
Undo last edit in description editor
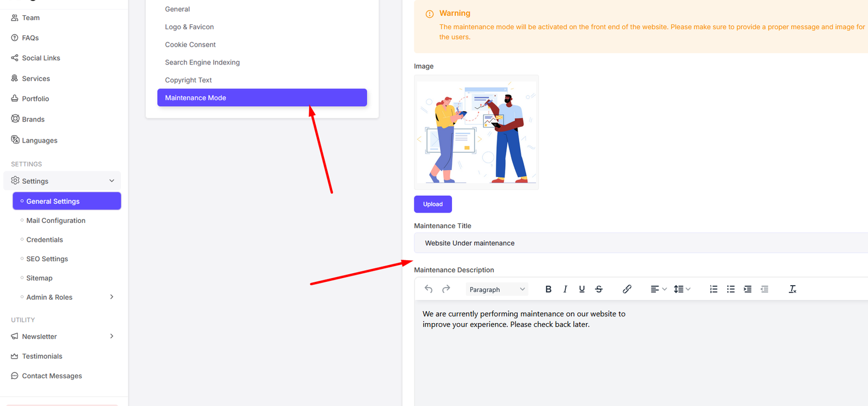click(429, 289)
